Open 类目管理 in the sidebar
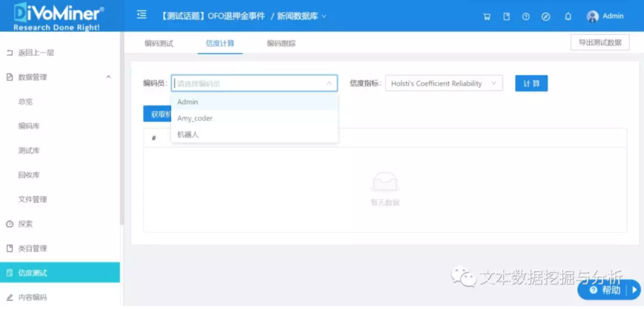The height and width of the screenshot is (309, 644). tap(33, 248)
